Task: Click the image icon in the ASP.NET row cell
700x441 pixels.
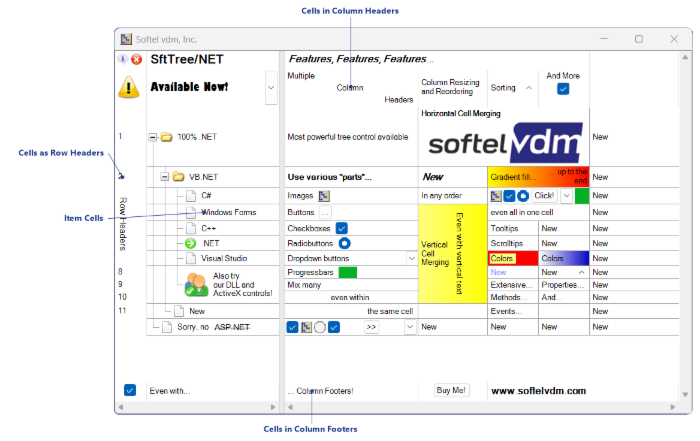Action: [307, 327]
